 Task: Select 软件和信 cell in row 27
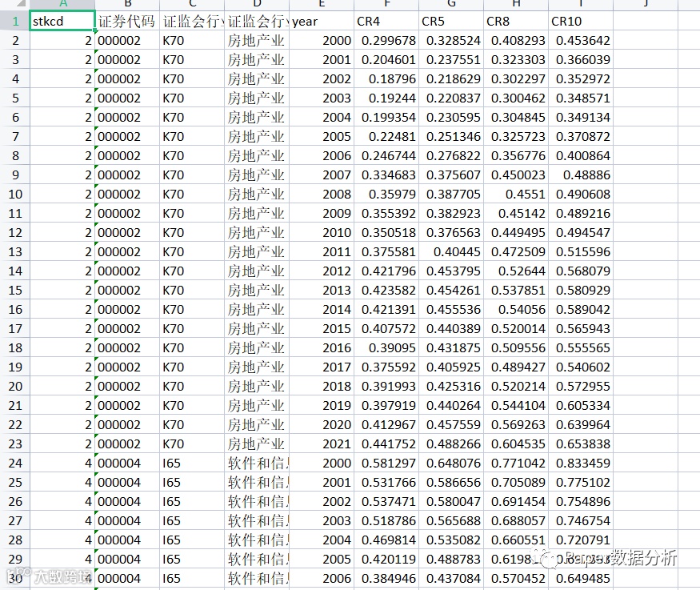tap(257, 520)
